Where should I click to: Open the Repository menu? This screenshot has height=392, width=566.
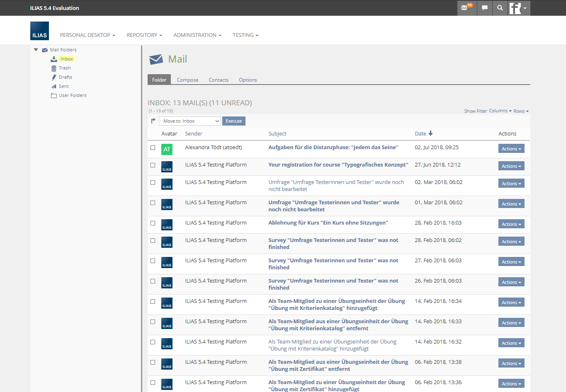(x=144, y=35)
